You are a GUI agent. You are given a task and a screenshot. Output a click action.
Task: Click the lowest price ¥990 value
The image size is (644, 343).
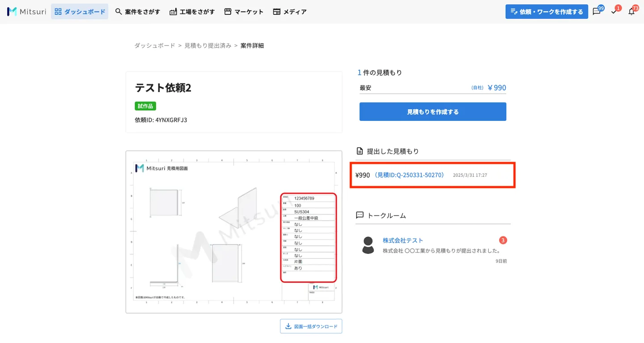tap(497, 88)
